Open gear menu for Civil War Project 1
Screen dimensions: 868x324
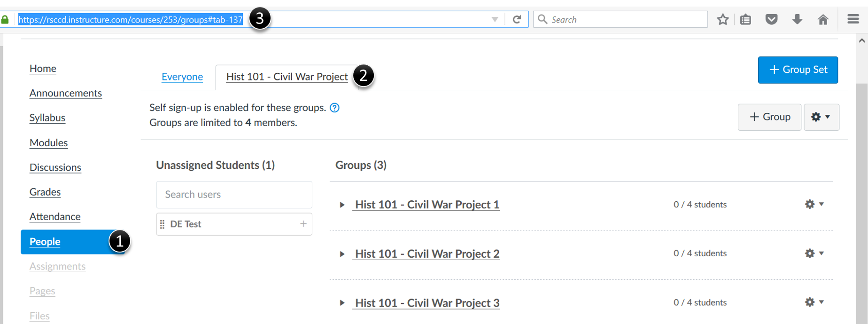click(814, 204)
